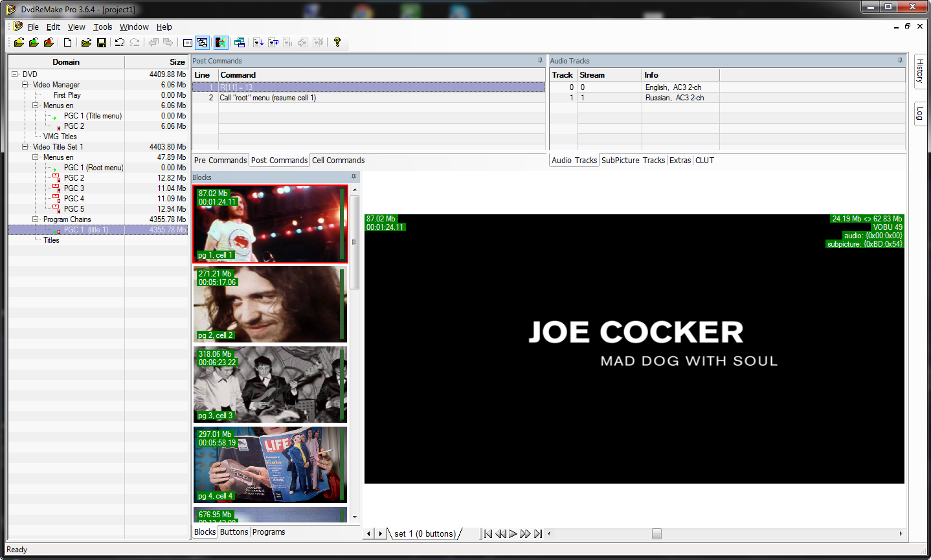Switch to the CLUT tab
The height and width of the screenshot is (560, 931).
704,161
